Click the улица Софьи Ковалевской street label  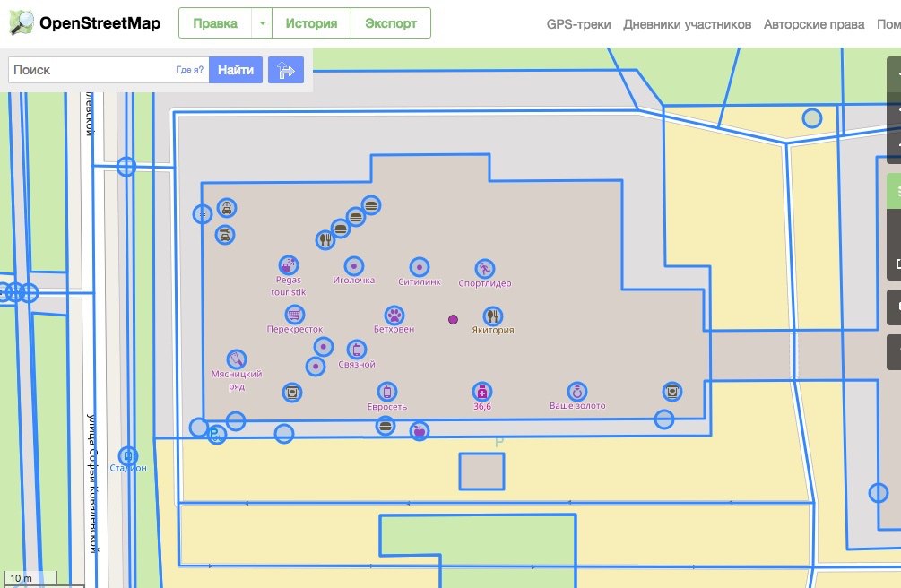coord(92,483)
